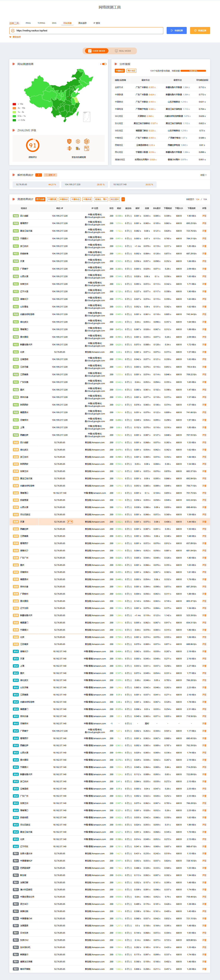Switch to the IP 查询 tab
220x980 pixels.
(x=97, y=23)
